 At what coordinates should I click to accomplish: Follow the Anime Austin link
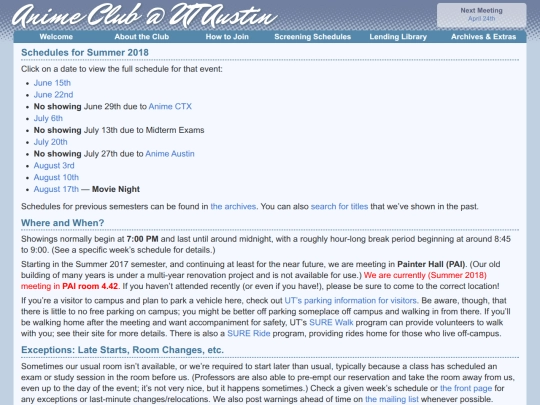pos(170,154)
